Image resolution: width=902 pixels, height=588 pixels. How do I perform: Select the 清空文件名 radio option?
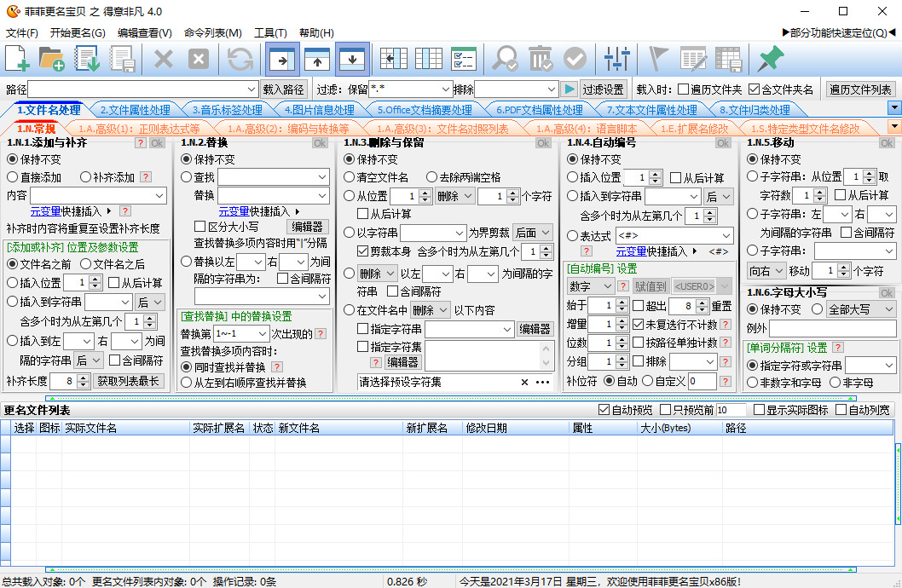[x=349, y=177]
